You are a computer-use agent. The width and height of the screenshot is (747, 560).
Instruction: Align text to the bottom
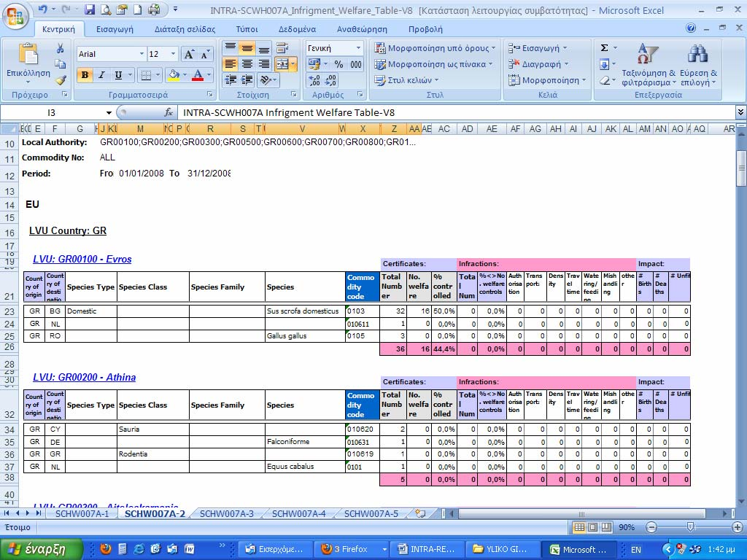coord(263,47)
